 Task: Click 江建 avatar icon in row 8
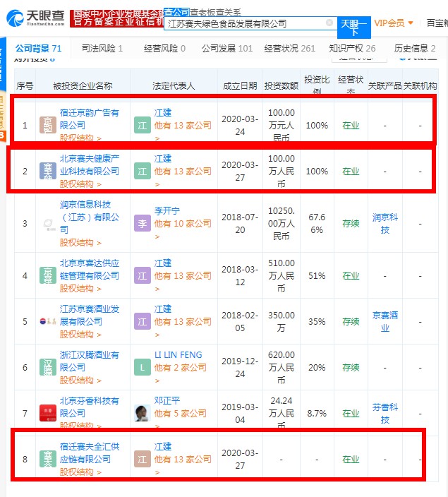[143, 459]
